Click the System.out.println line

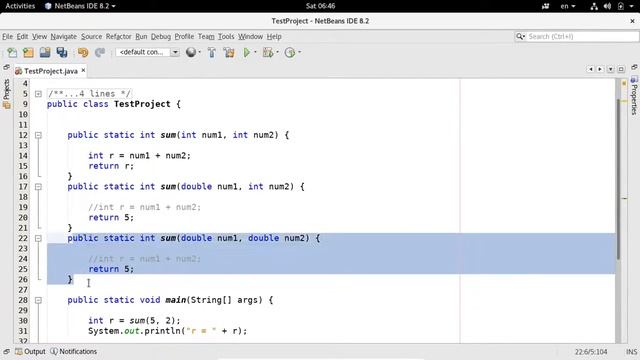[168, 331]
